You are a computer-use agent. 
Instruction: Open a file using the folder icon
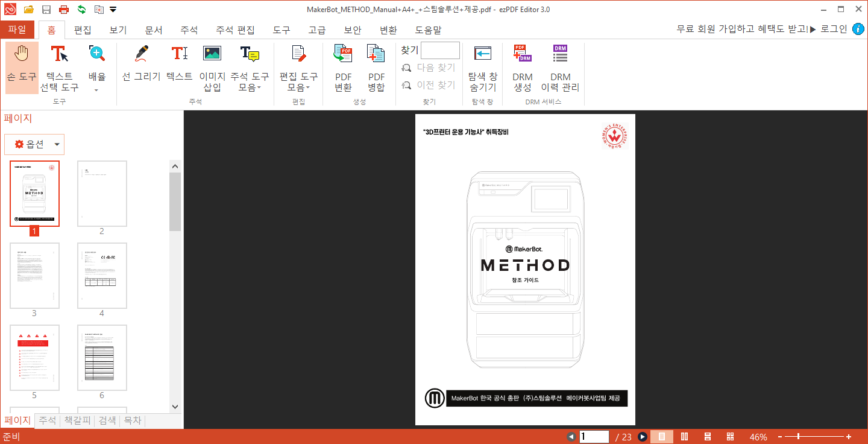(28, 10)
